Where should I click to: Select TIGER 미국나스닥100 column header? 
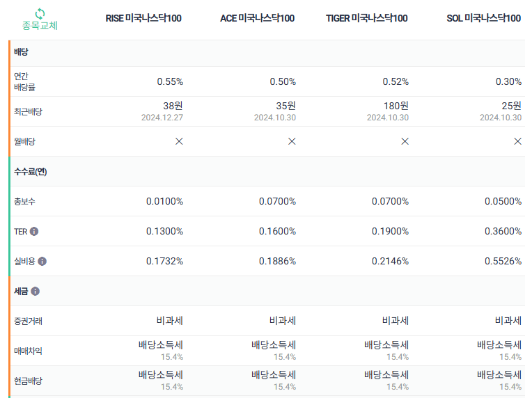click(366, 18)
